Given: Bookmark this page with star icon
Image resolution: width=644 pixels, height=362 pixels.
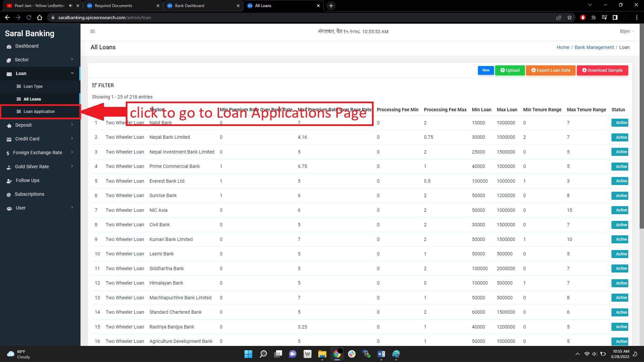Looking at the screenshot, I should coord(570,17).
